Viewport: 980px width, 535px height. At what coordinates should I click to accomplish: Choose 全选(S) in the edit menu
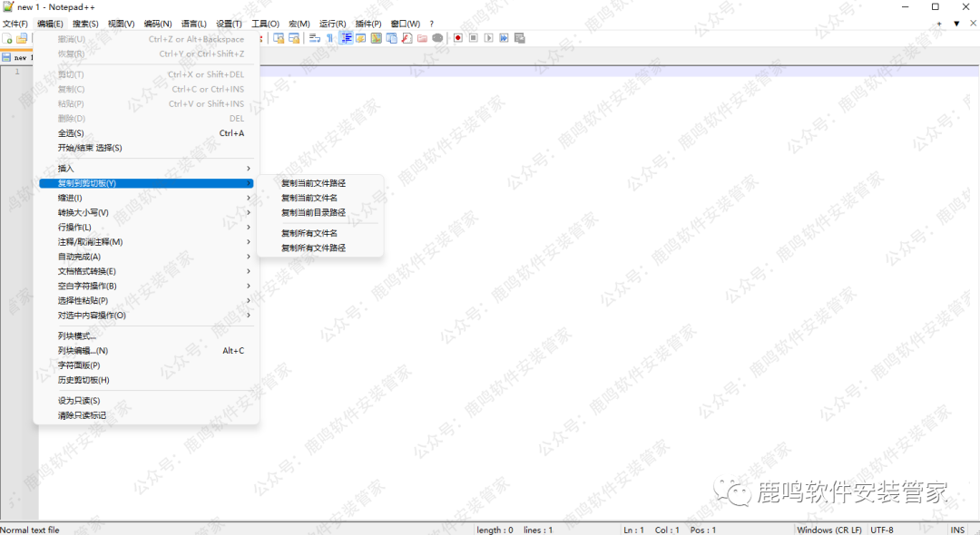pyautogui.click(x=71, y=133)
